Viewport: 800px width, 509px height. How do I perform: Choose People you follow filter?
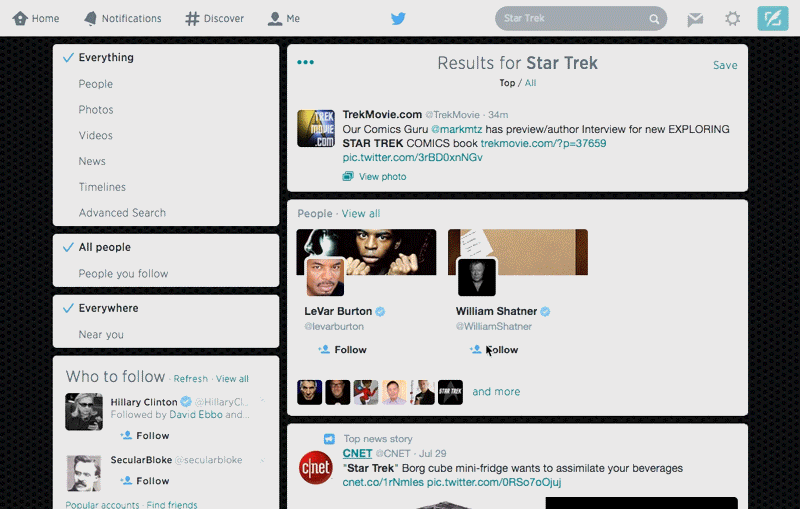(x=123, y=273)
